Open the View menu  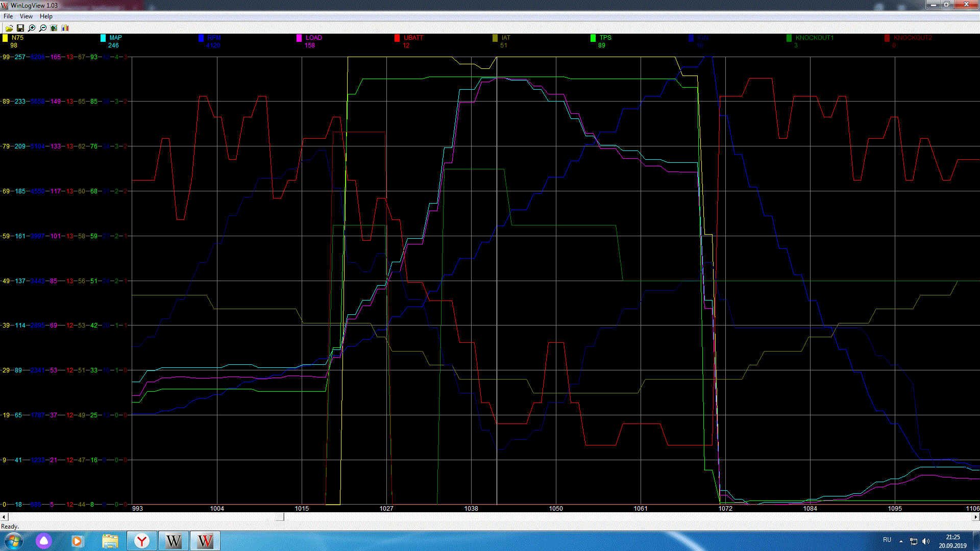coord(26,16)
